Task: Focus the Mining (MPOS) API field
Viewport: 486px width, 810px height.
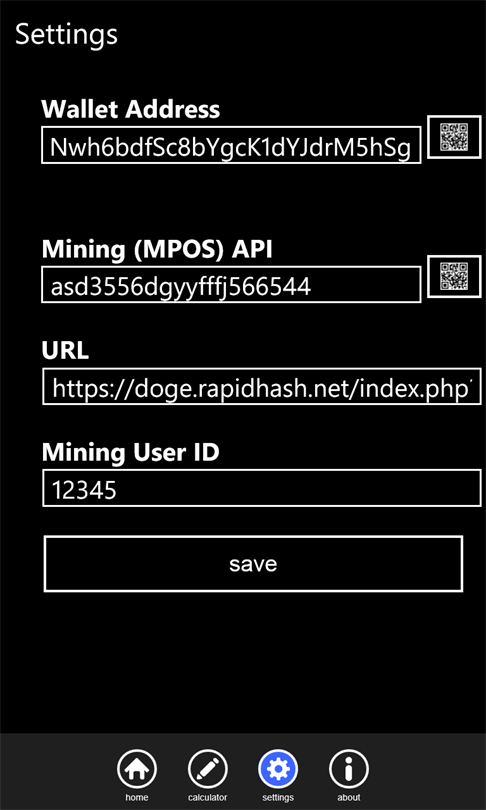Action: point(231,285)
